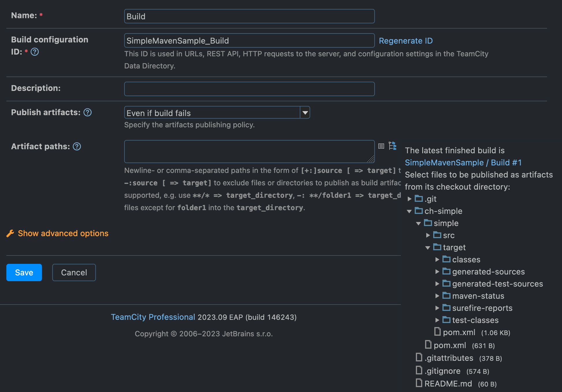The height and width of the screenshot is (392, 562).
Task: Collapse the target folder
Action: click(x=428, y=248)
